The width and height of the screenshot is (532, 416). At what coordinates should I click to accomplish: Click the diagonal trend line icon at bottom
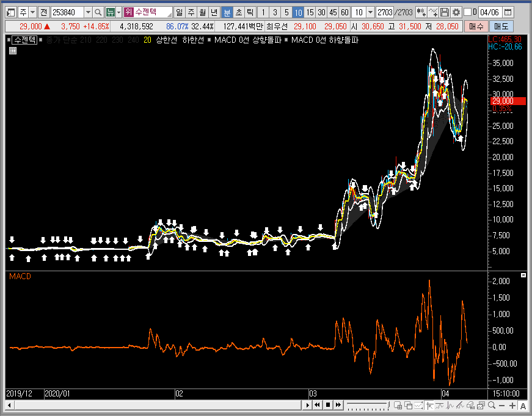pos(460,405)
